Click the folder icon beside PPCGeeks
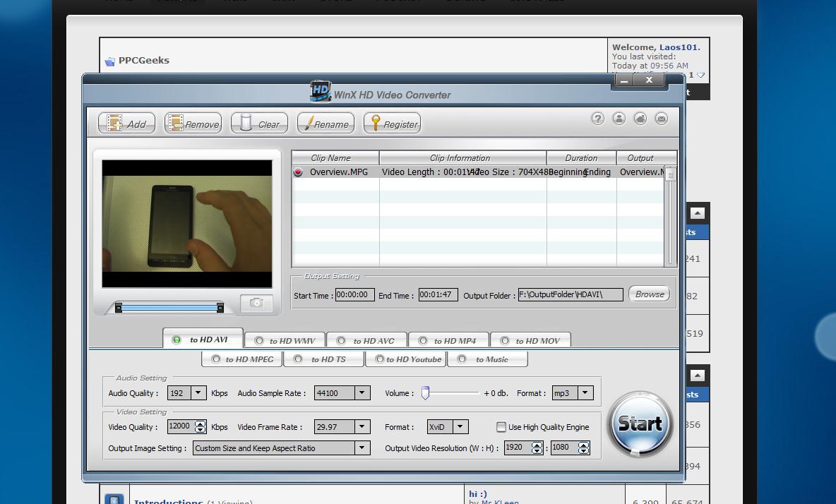The height and width of the screenshot is (504, 836). tap(110, 61)
